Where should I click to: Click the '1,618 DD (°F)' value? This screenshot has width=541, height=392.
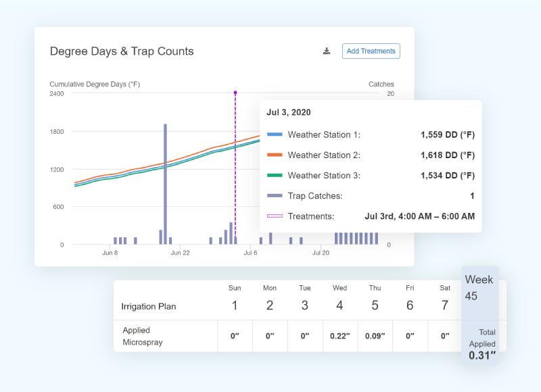tap(448, 155)
